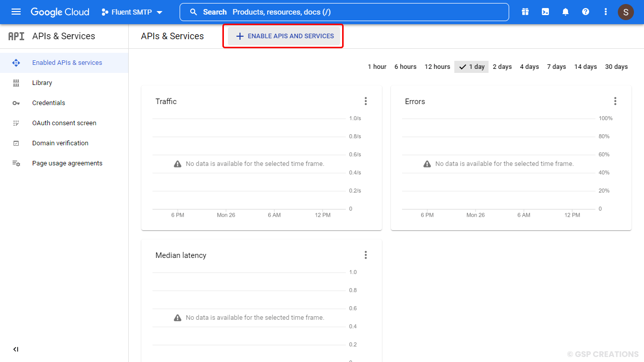Collapse the left sidebar

click(15, 349)
